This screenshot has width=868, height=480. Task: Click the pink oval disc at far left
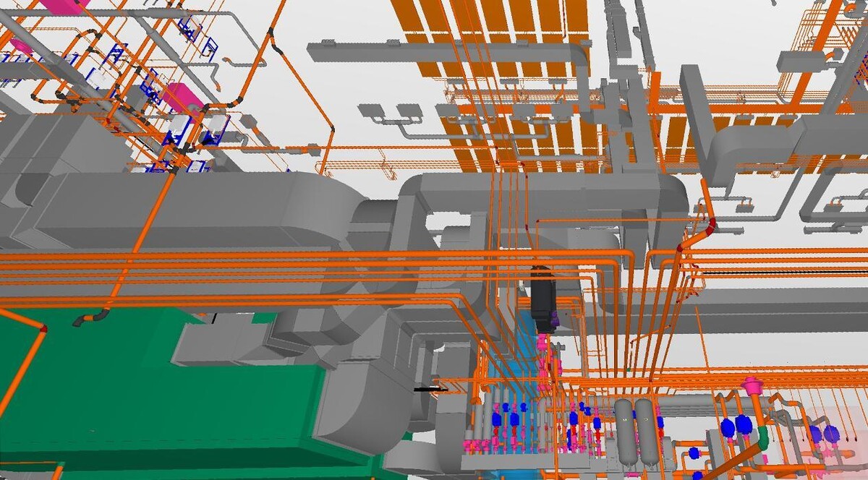pos(20,46)
